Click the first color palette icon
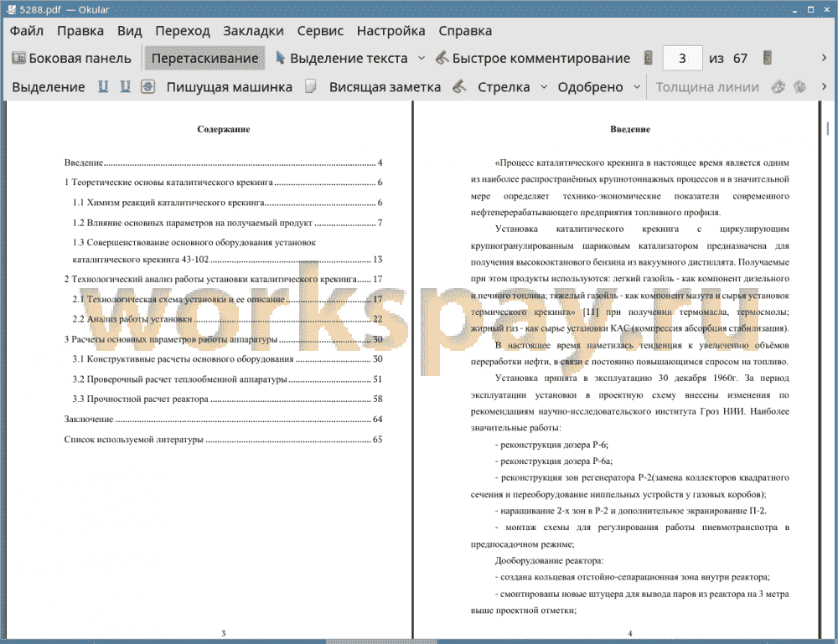This screenshot has width=838, height=644. tap(779, 86)
